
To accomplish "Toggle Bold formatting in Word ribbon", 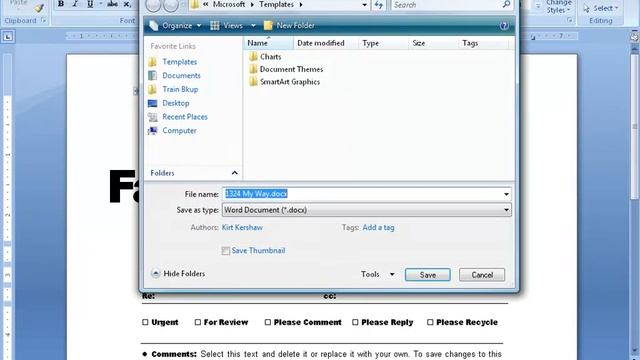I will [x=61, y=4].
